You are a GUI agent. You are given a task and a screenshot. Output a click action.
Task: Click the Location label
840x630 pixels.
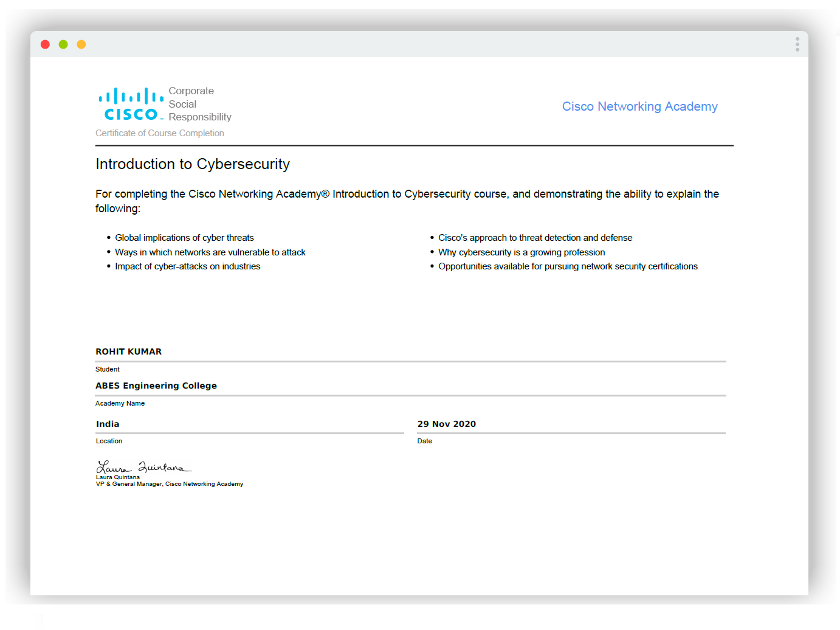pos(109,441)
